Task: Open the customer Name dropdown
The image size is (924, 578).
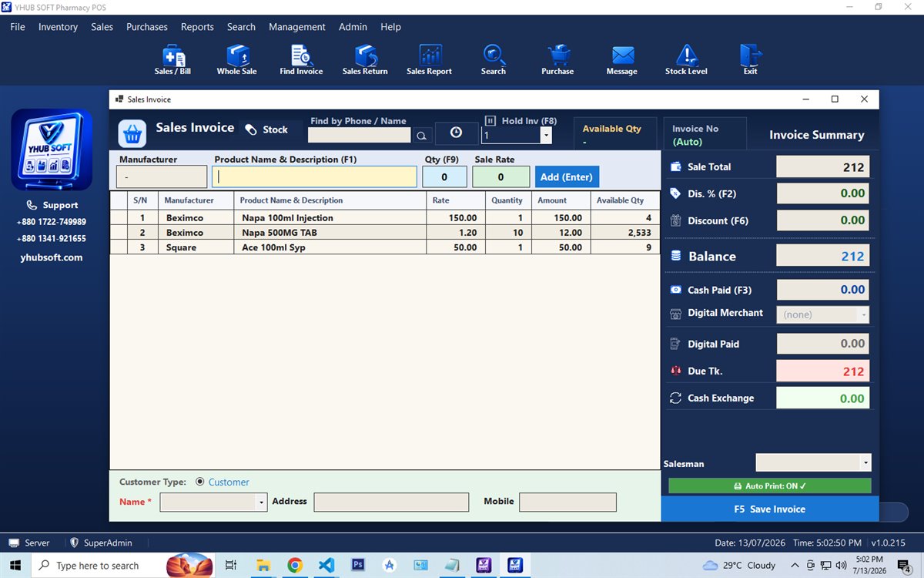Action: point(262,502)
